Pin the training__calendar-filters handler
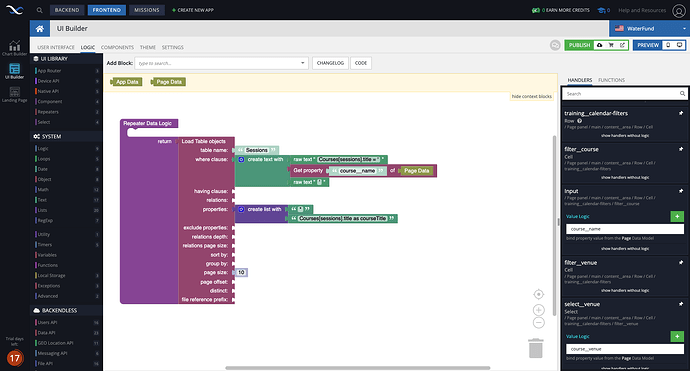 [x=681, y=113]
